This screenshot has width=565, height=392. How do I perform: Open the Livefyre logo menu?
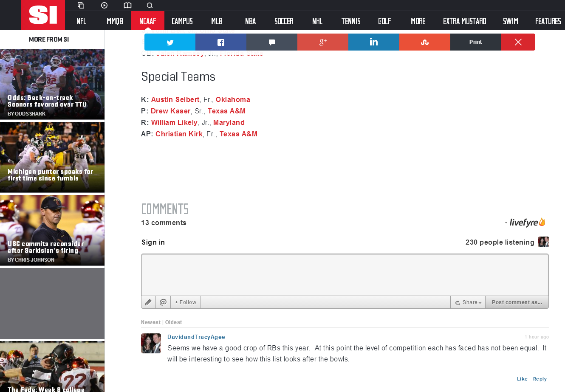525,222
